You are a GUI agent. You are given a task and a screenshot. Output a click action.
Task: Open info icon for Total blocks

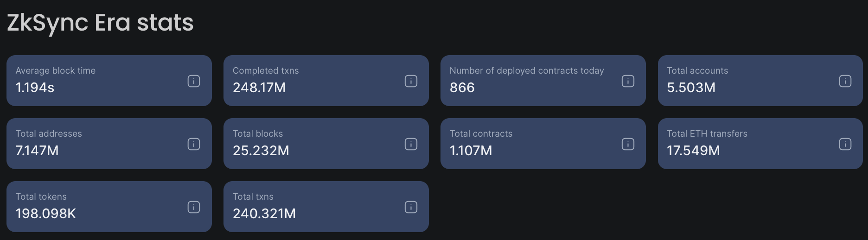tap(411, 144)
